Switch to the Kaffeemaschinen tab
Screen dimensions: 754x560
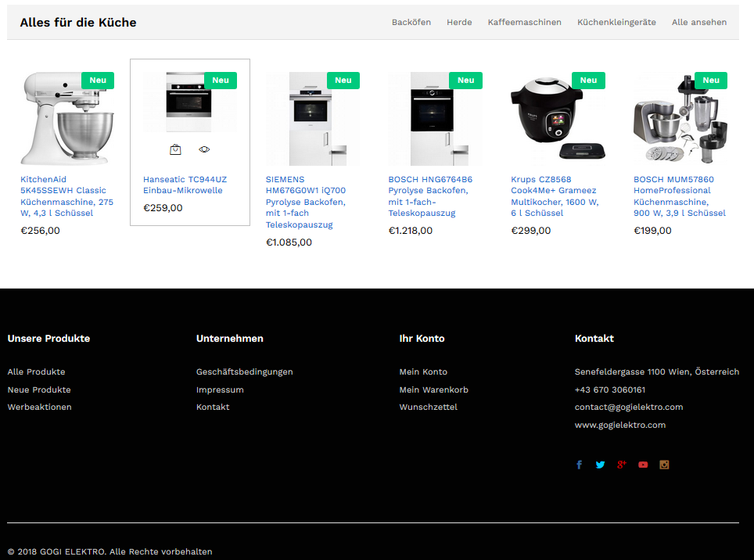pyautogui.click(x=525, y=22)
